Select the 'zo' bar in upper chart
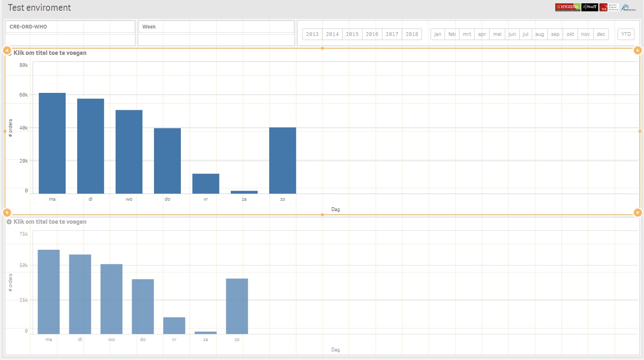 (x=282, y=161)
